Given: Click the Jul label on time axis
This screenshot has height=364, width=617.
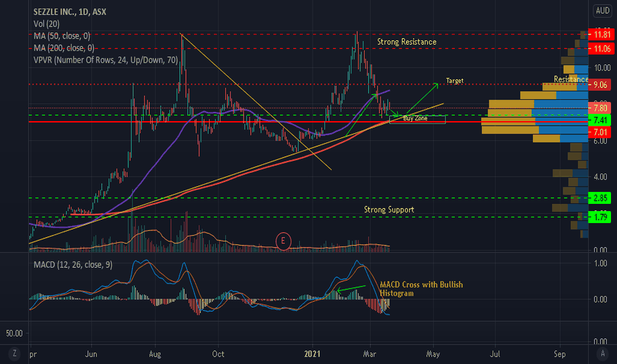Looking at the screenshot, I should [x=495, y=354].
